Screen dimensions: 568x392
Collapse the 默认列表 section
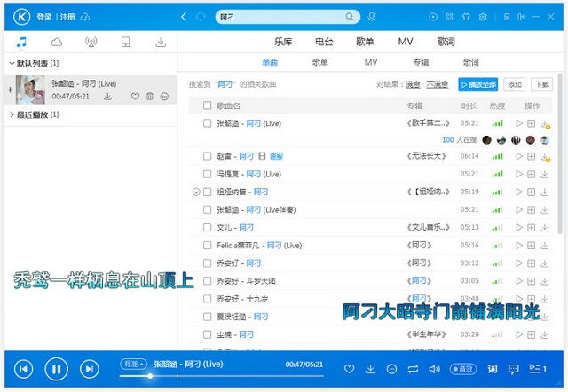[12, 64]
